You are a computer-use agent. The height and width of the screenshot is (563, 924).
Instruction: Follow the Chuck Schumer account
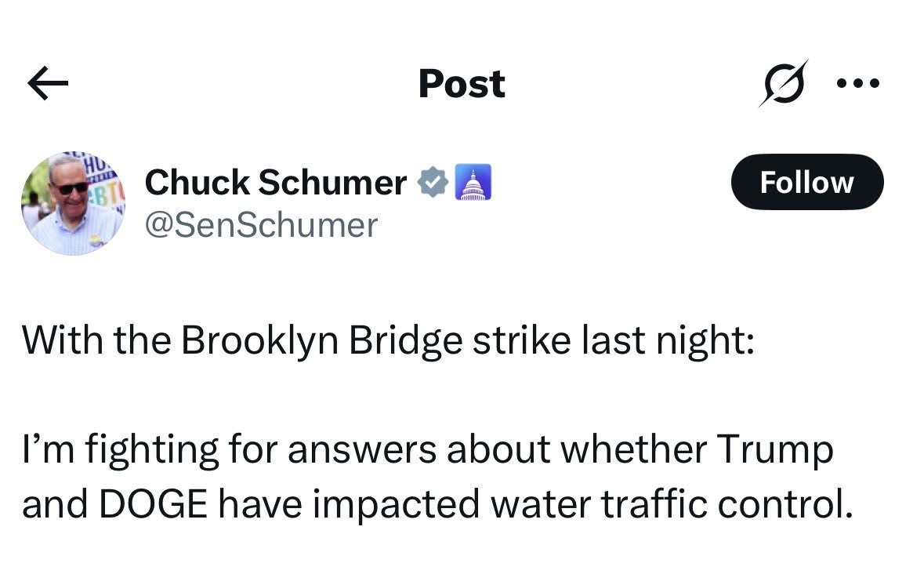(806, 182)
